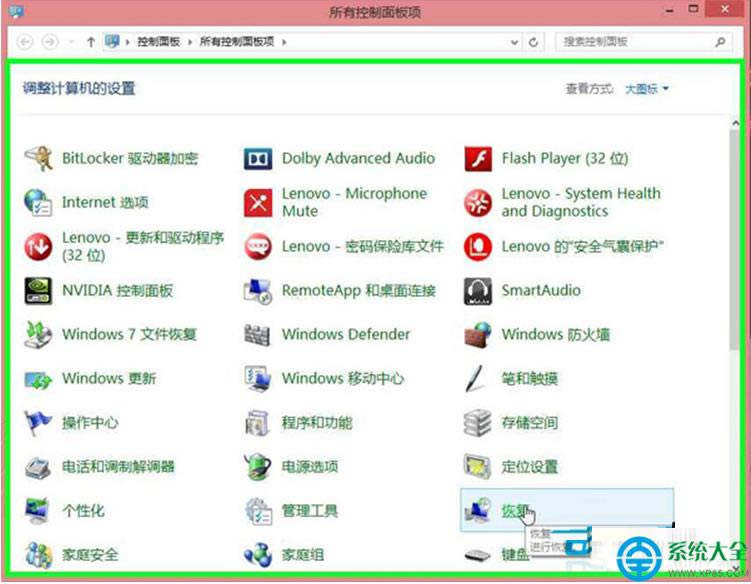Image resolution: width=751 pixels, height=584 pixels.
Task: Open the 操作中心 flag icon
Action: point(38,423)
